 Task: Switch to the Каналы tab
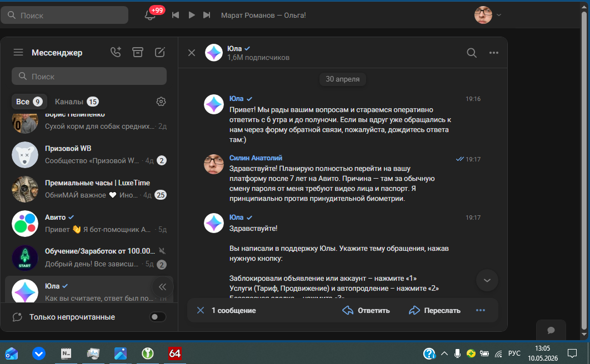(77, 102)
